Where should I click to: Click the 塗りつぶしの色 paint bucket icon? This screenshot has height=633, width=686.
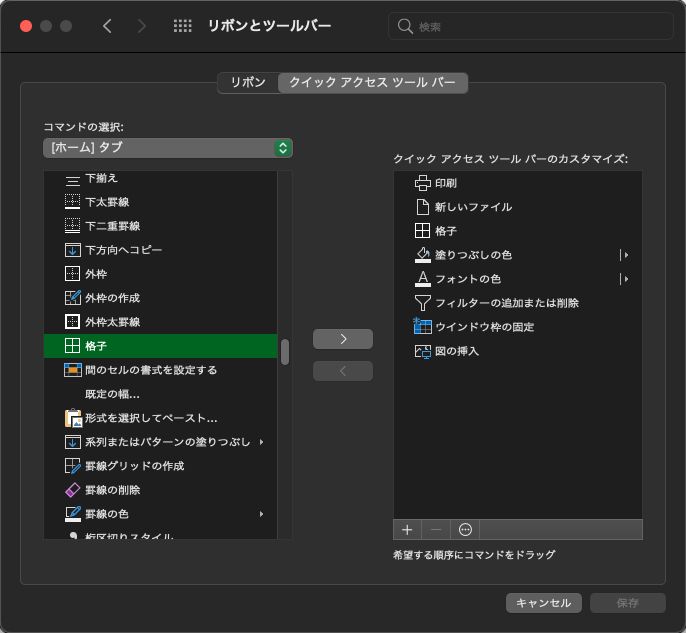tap(422, 255)
